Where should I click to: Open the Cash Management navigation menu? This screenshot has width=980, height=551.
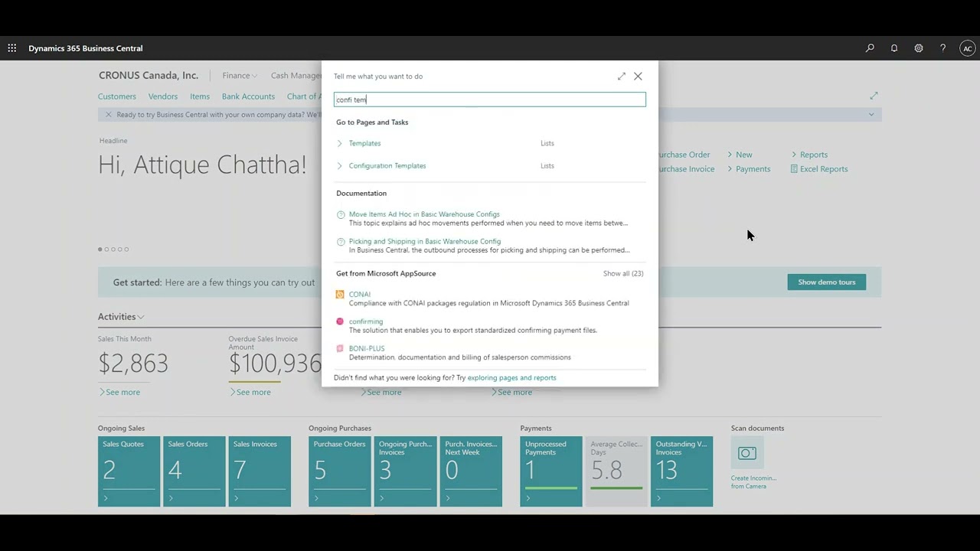pyautogui.click(x=296, y=76)
